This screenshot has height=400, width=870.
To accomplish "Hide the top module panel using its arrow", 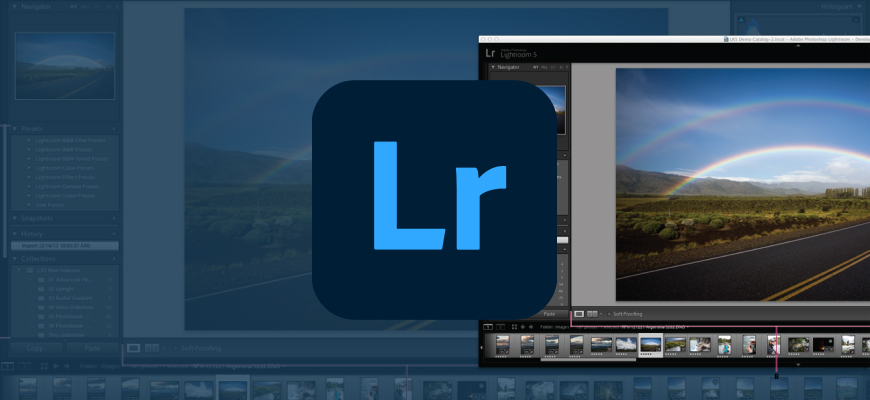I will point(798,46).
